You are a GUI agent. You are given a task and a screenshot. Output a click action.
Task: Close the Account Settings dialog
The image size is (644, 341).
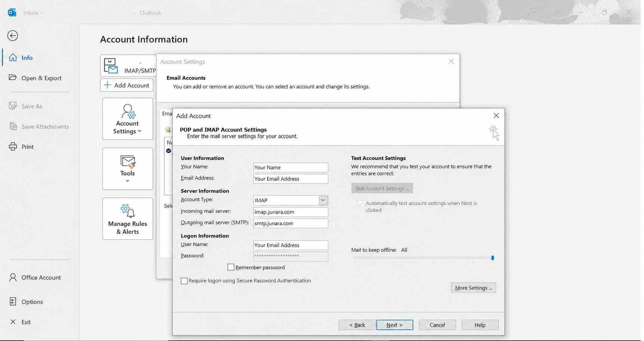click(451, 61)
